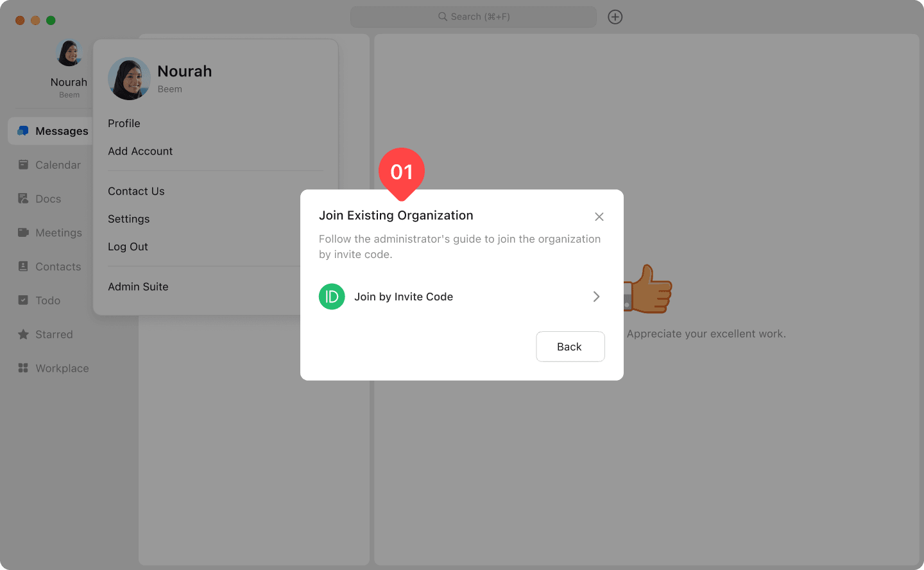The height and width of the screenshot is (570, 924).
Task: Open Settings from account menu
Action: 128,219
